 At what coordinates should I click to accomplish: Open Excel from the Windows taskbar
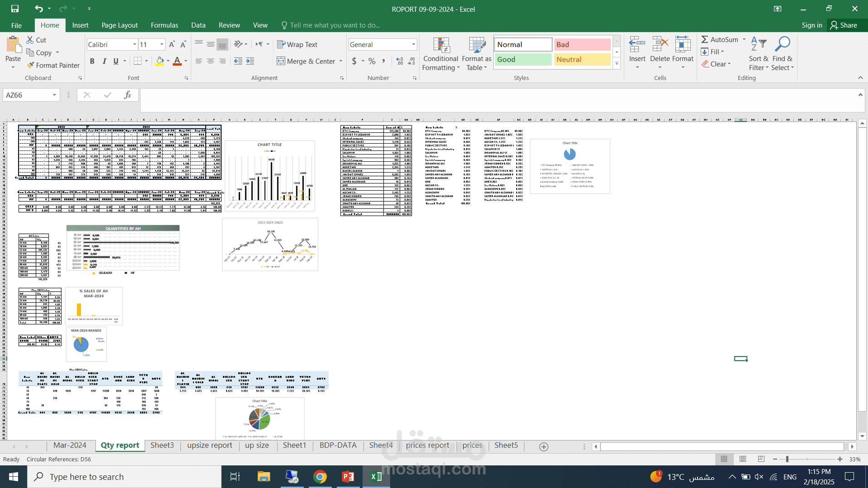coord(376,477)
